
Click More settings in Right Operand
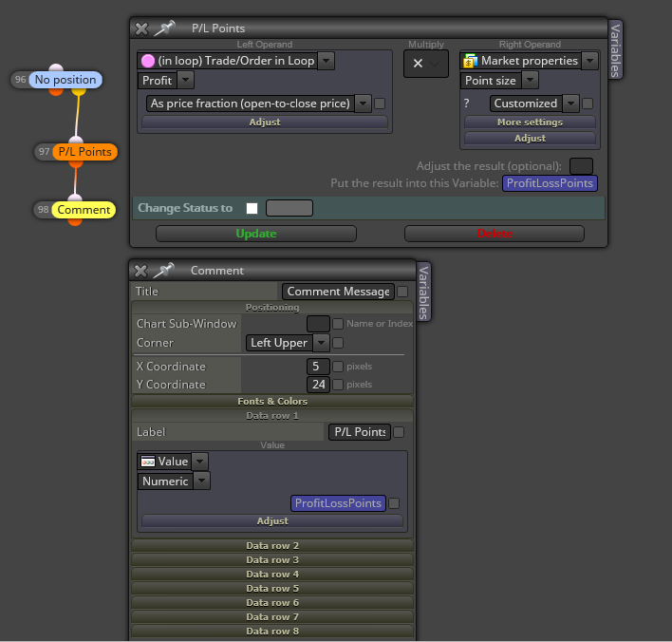point(530,123)
